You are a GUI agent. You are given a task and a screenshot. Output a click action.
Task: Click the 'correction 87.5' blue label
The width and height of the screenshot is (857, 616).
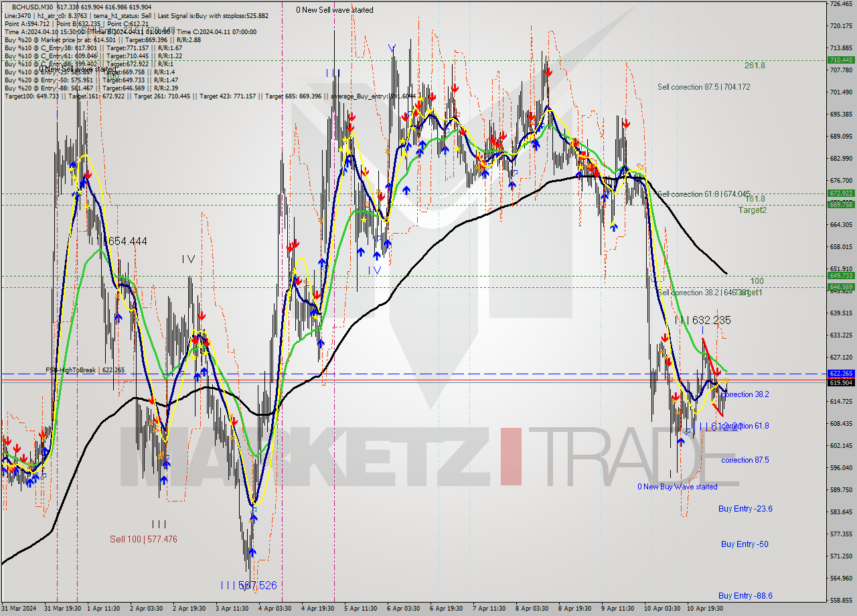tap(745, 461)
